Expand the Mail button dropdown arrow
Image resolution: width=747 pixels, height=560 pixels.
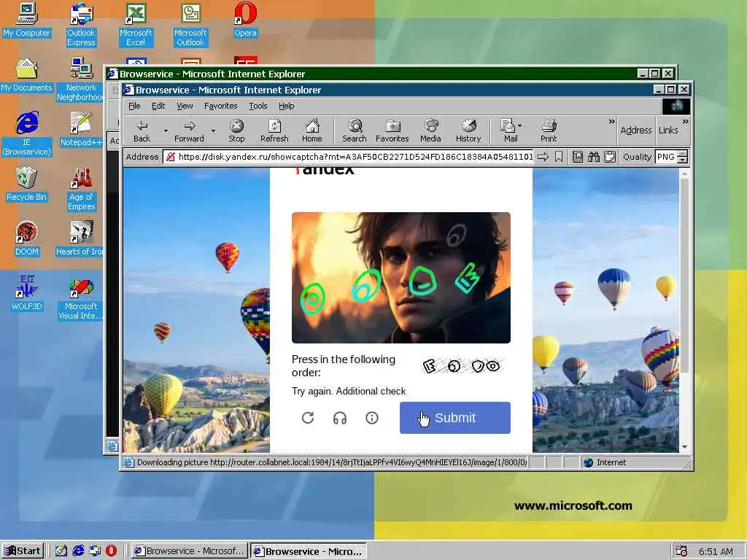(520, 125)
